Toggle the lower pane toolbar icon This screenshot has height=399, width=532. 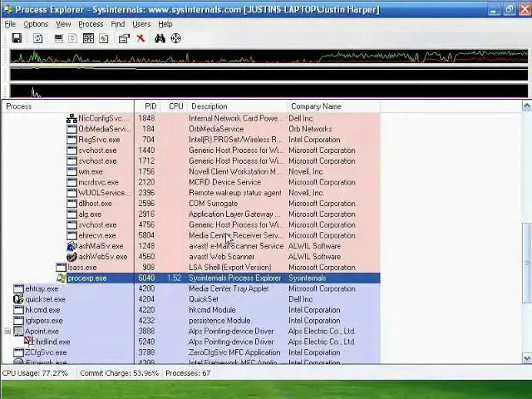click(x=88, y=38)
